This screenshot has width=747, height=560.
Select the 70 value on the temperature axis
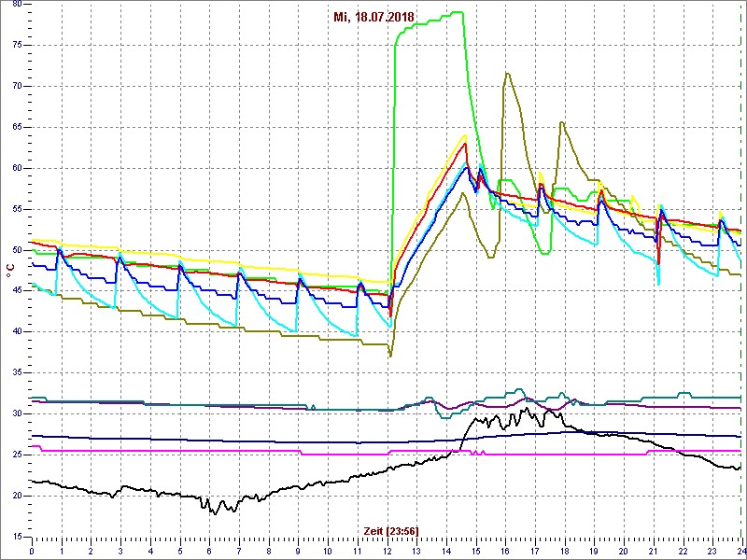(x=16, y=86)
